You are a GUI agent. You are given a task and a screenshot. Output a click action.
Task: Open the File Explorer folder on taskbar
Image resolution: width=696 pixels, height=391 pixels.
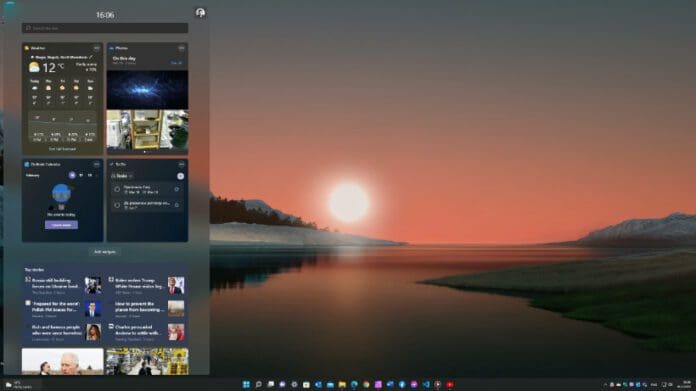click(x=342, y=384)
